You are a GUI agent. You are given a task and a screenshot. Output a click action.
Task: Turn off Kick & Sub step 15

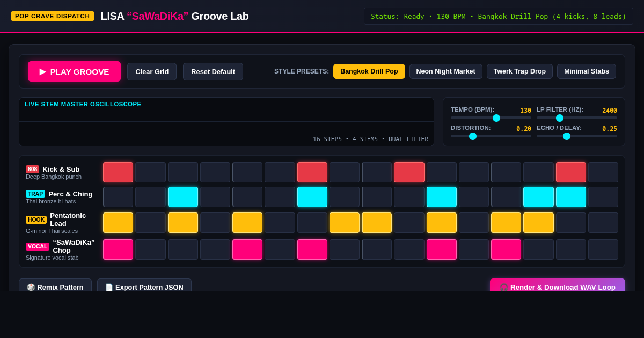tap(571, 172)
